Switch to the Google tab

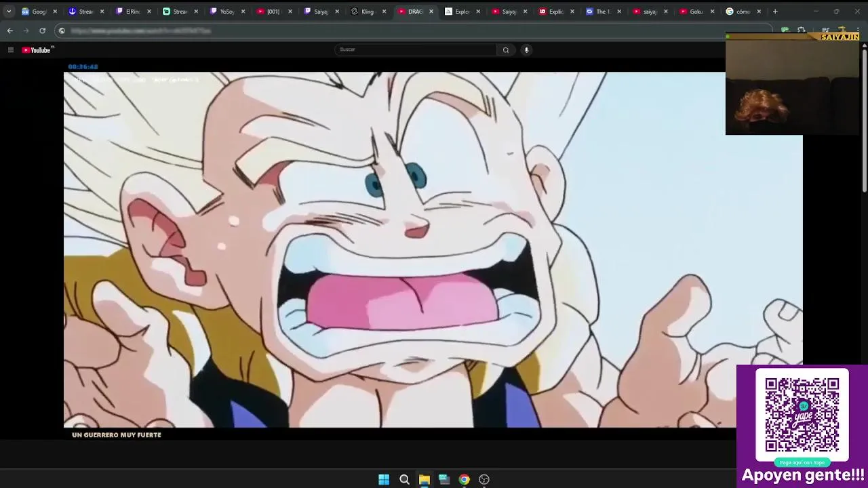pos(39,12)
